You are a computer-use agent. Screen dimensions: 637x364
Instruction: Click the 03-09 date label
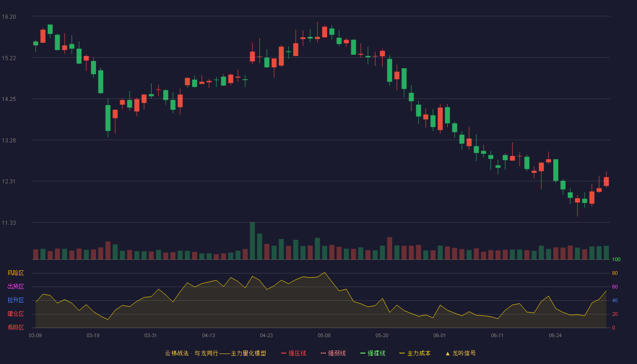[35, 335]
